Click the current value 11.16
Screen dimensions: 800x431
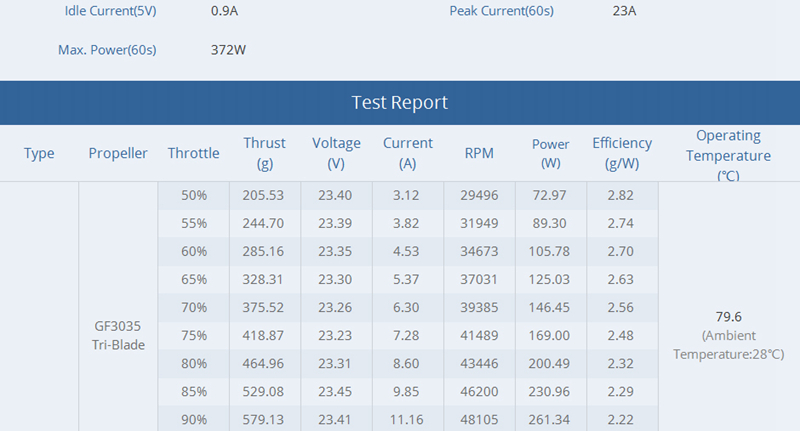point(408,418)
